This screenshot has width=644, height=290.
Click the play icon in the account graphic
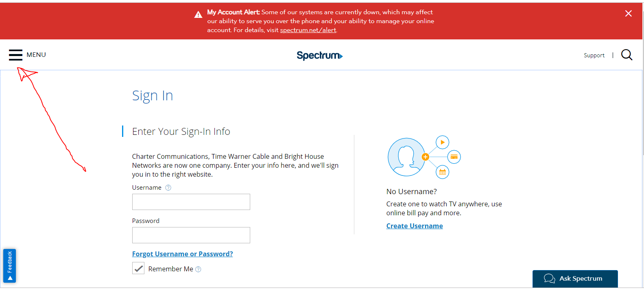pyautogui.click(x=442, y=142)
